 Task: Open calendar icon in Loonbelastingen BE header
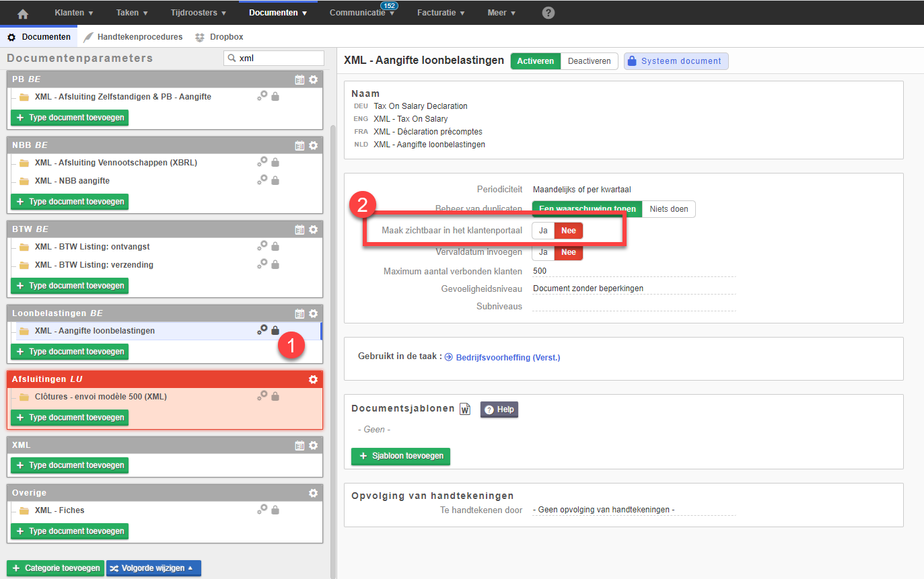tap(299, 313)
